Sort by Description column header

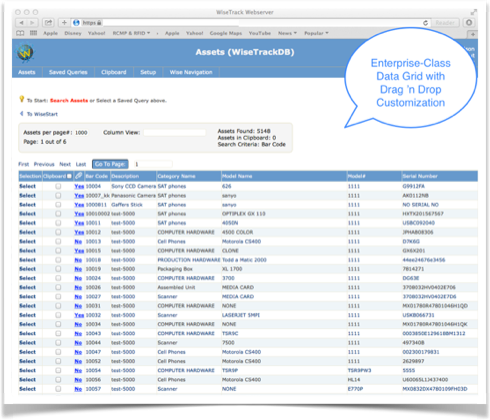[125, 176]
